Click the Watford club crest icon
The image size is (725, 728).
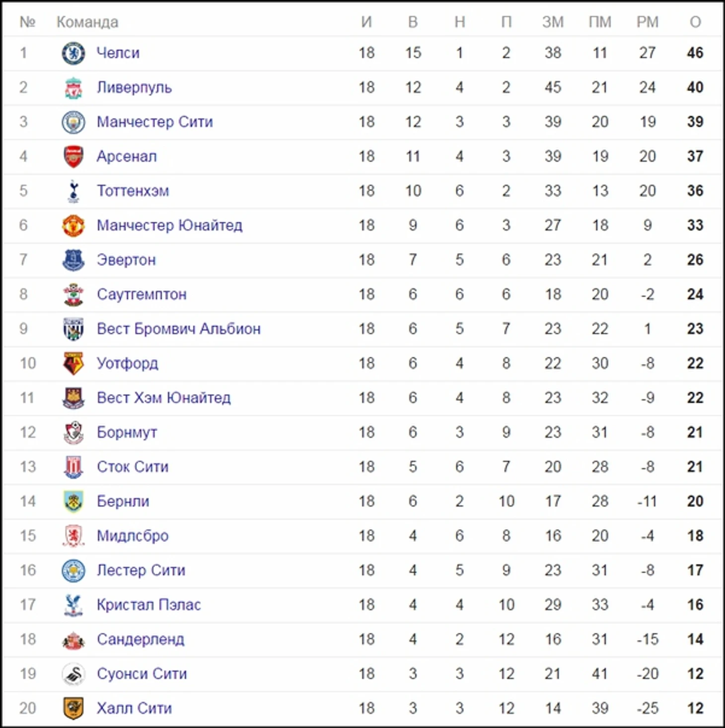[73, 364]
